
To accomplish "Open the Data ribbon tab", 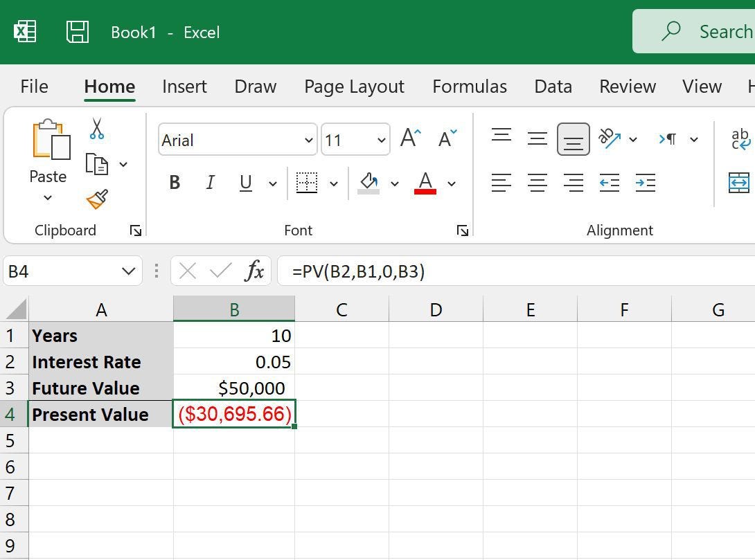I will (552, 86).
